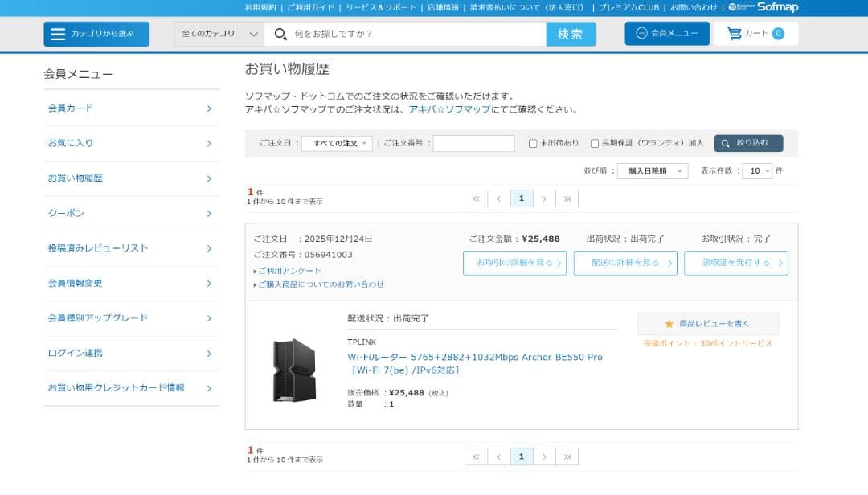Open the 購入日降順 sort dropdown
Viewport: 868px width, 495px height.
(653, 171)
